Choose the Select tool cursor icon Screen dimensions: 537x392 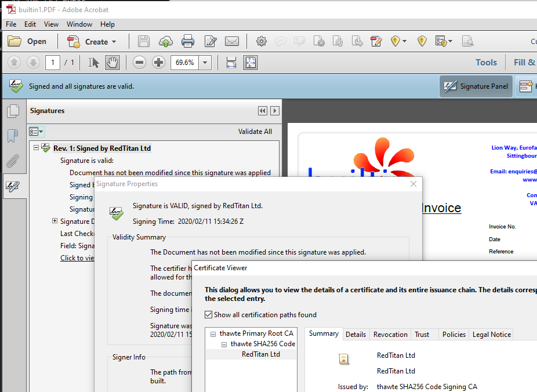(93, 63)
